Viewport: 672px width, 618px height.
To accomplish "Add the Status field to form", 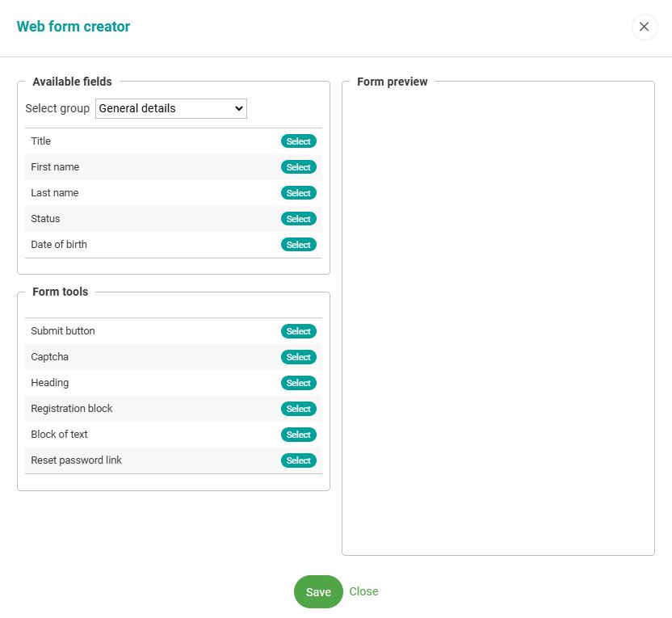I will [298, 219].
